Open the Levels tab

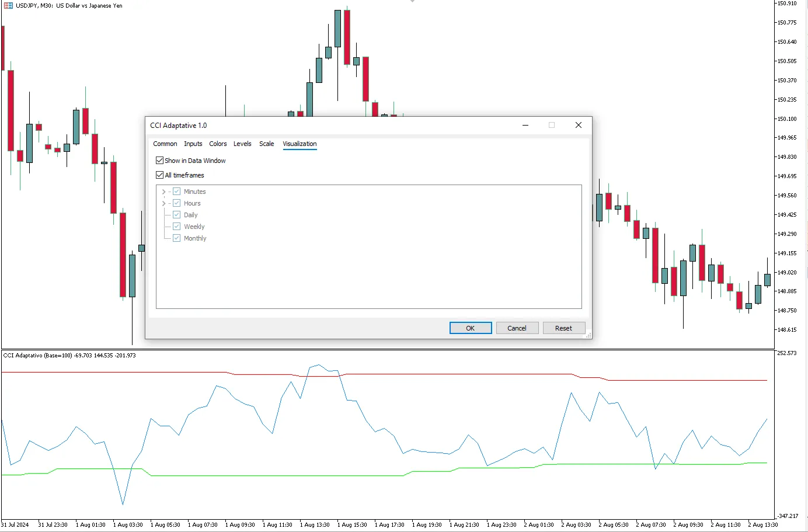(242, 144)
